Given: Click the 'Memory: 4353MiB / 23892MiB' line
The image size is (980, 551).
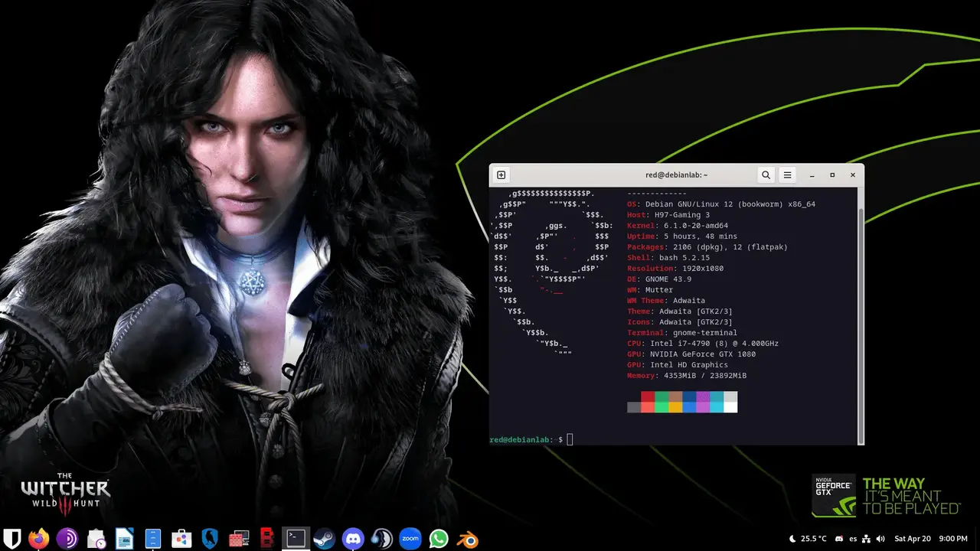Looking at the screenshot, I should click(687, 376).
